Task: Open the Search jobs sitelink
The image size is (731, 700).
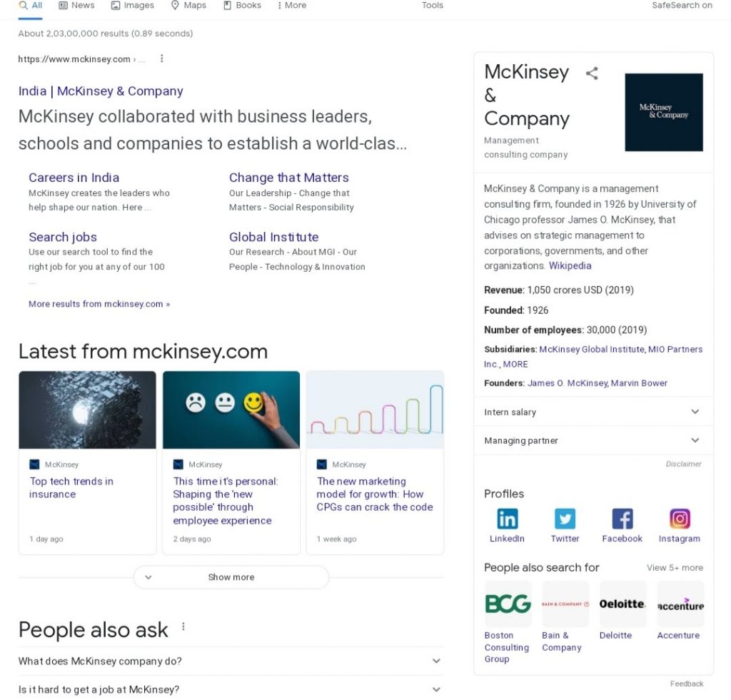Action: pyautogui.click(x=63, y=237)
